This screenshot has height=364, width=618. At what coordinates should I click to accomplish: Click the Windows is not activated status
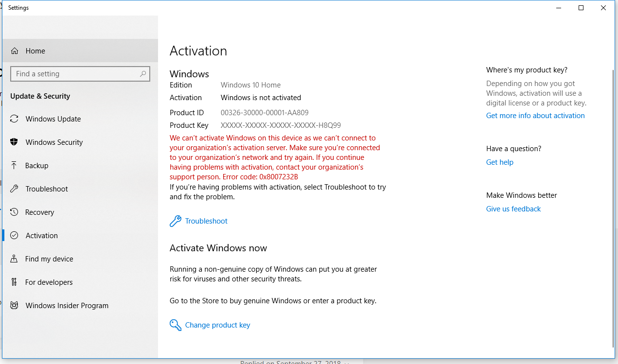(261, 98)
